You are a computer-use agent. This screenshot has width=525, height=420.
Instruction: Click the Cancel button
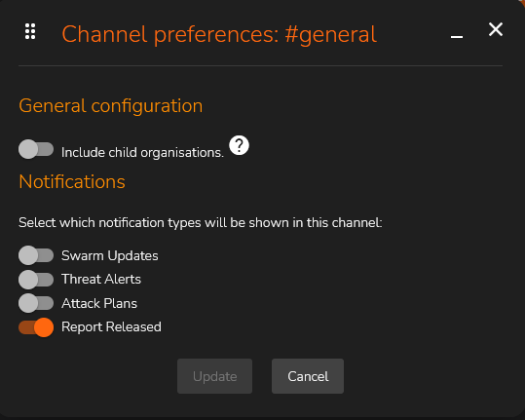308,376
